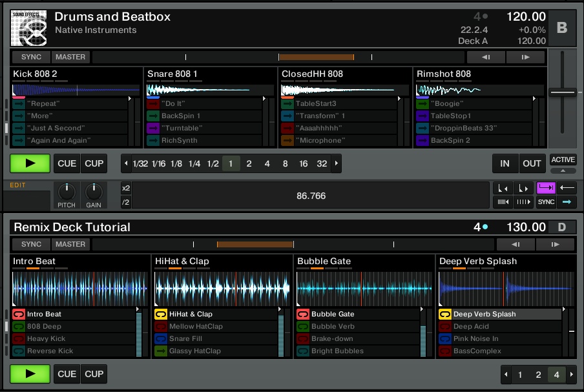This screenshot has height=392, width=584.
Task: Toggle play on the Remix Deck Tutorial deck
Action: tap(30, 374)
